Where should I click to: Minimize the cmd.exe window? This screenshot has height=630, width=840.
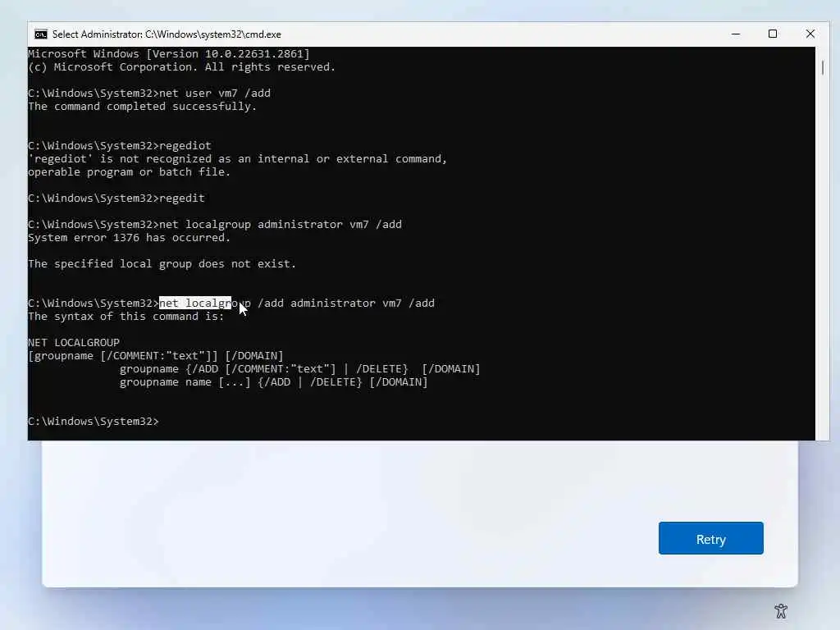tap(736, 34)
